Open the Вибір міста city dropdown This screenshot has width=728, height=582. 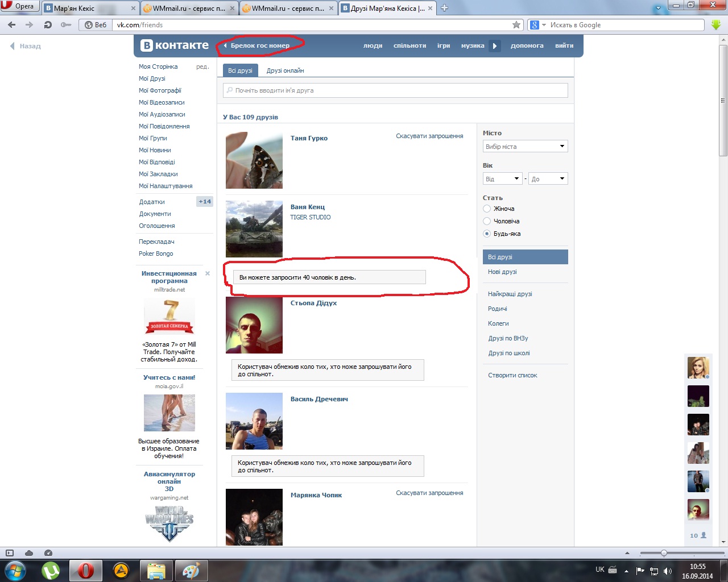tap(526, 147)
